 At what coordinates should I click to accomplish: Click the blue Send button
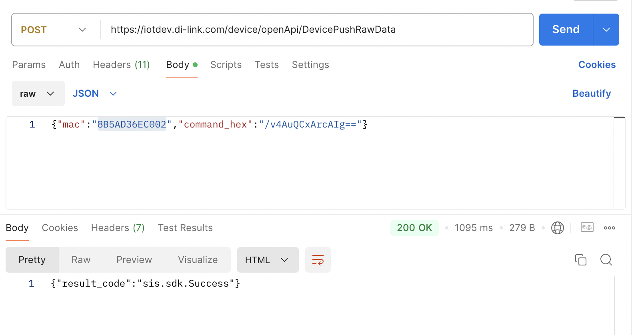[x=566, y=30]
